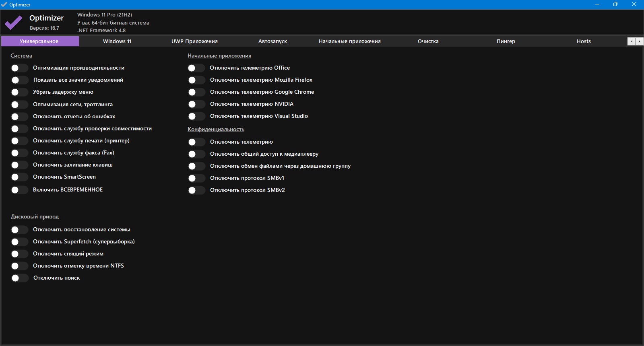This screenshot has width=644, height=346.
Task: Enable Отключить обмен файлами через домашнюю группу
Action: [x=196, y=166]
